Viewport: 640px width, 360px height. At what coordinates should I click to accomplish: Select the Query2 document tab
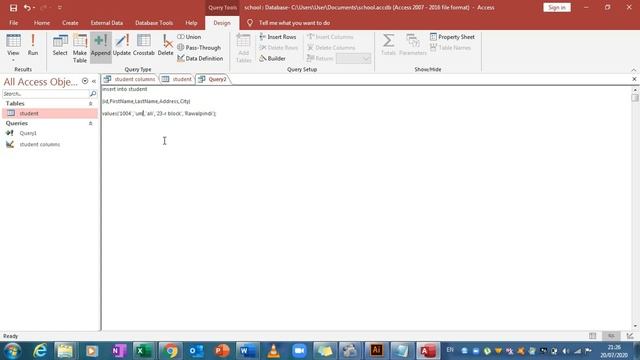click(x=213, y=79)
